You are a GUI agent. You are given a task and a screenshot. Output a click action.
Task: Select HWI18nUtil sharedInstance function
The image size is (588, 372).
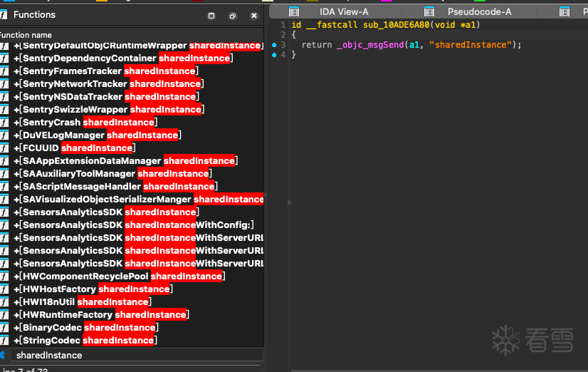tap(132, 301)
